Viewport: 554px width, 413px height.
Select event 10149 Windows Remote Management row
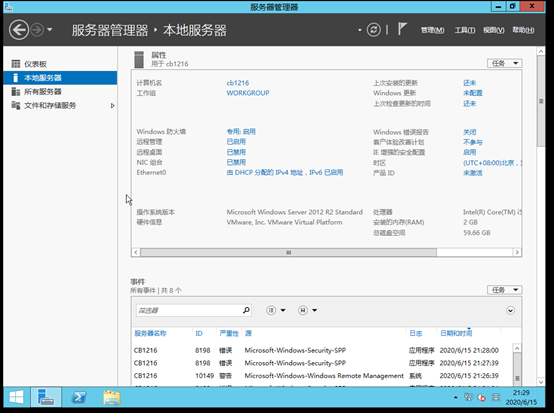point(322,376)
